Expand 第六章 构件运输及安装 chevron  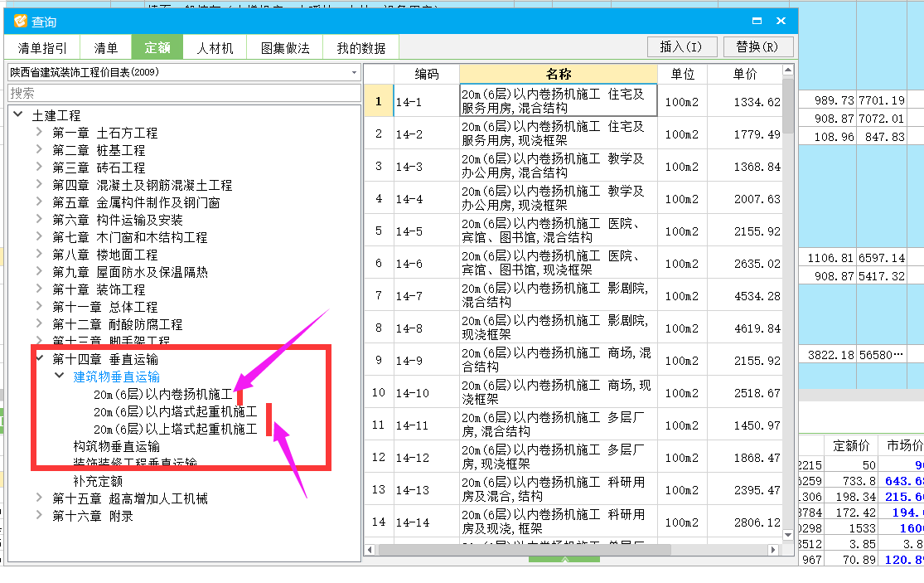pyautogui.click(x=40, y=219)
